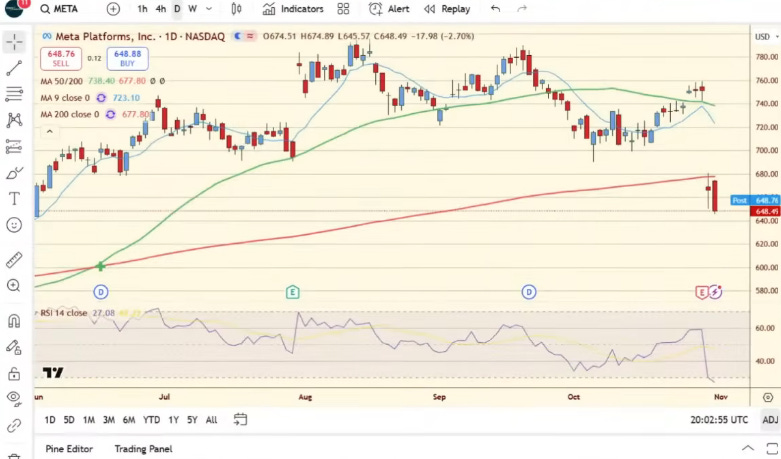Activate the zoom in tool

[14, 286]
